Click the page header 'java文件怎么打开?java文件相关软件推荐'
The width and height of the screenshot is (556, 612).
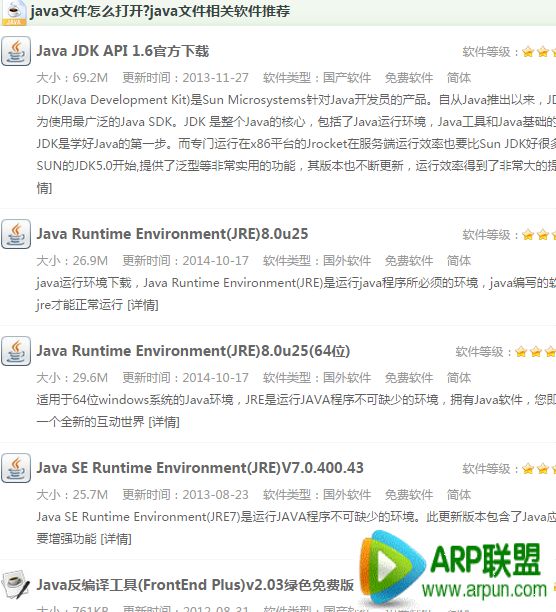[160, 11]
